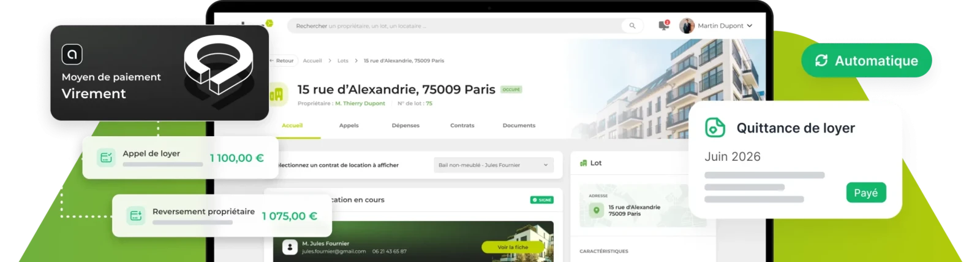Click the large 3D logo on payment card
The height and width of the screenshot is (262, 980).
219,66
